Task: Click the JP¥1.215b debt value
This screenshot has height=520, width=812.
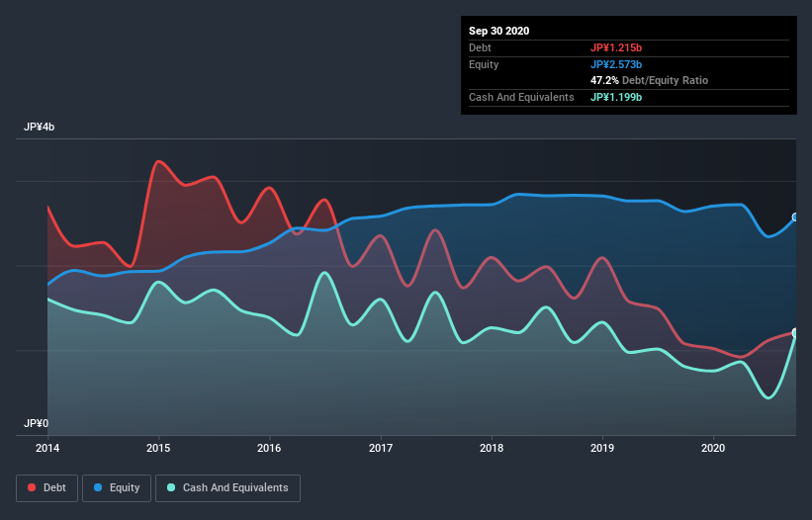Action: [616, 47]
